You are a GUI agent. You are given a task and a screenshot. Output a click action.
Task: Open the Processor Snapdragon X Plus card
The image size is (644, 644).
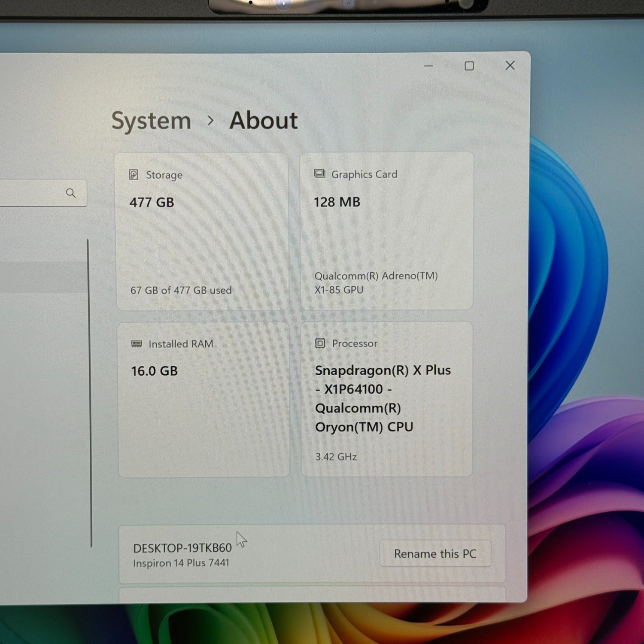(x=387, y=399)
